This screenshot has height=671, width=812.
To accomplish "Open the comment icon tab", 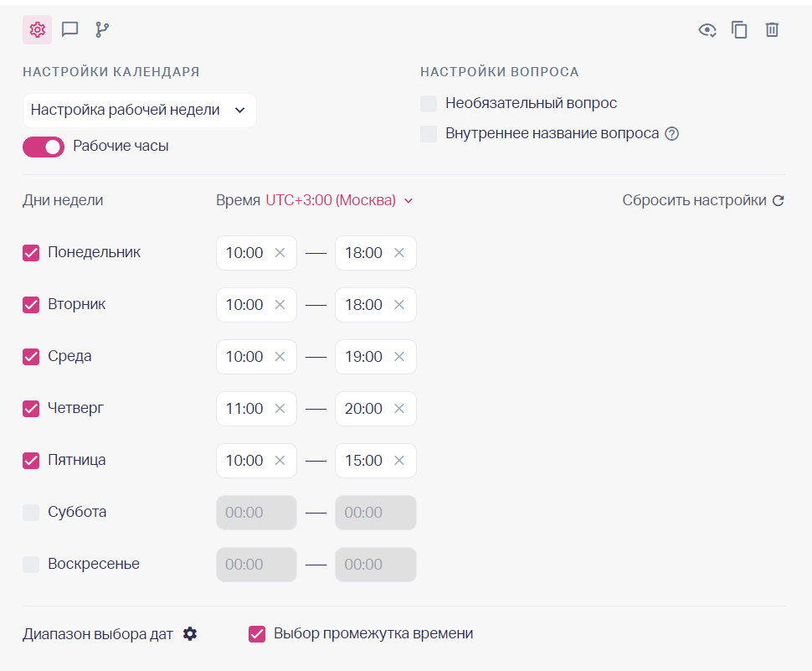I will tap(70, 30).
